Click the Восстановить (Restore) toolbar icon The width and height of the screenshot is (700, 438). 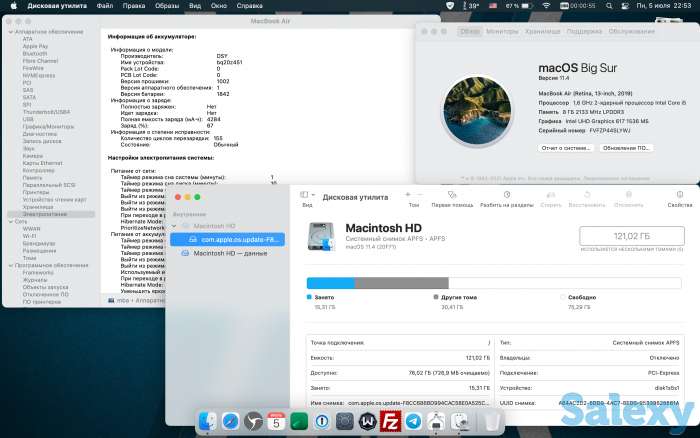click(587, 195)
